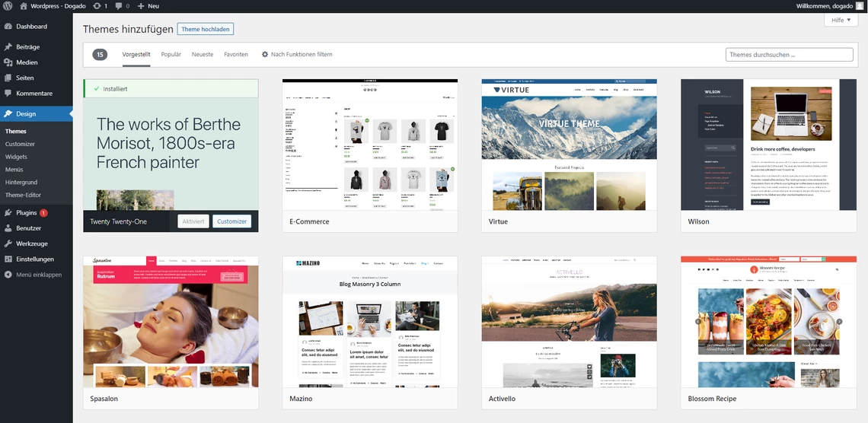Open the Neu menu in admin bar
This screenshot has width=868, height=423.
pyautogui.click(x=148, y=6)
